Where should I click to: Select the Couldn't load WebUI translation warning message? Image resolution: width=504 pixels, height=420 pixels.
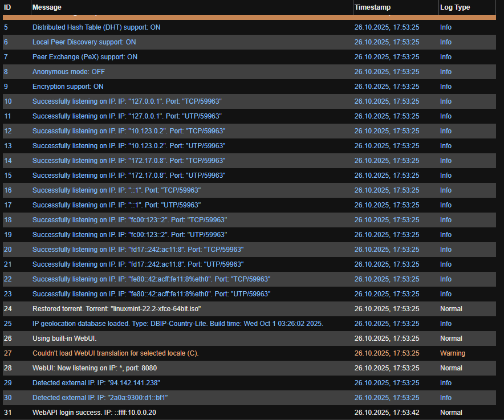pyautogui.click(x=115, y=353)
